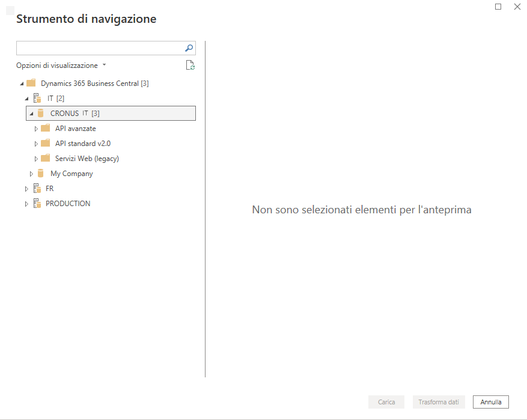The width and height of the screenshot is (527, 420).
Task: Select the IT [2] tree label
Action: [x=55, y=99]
